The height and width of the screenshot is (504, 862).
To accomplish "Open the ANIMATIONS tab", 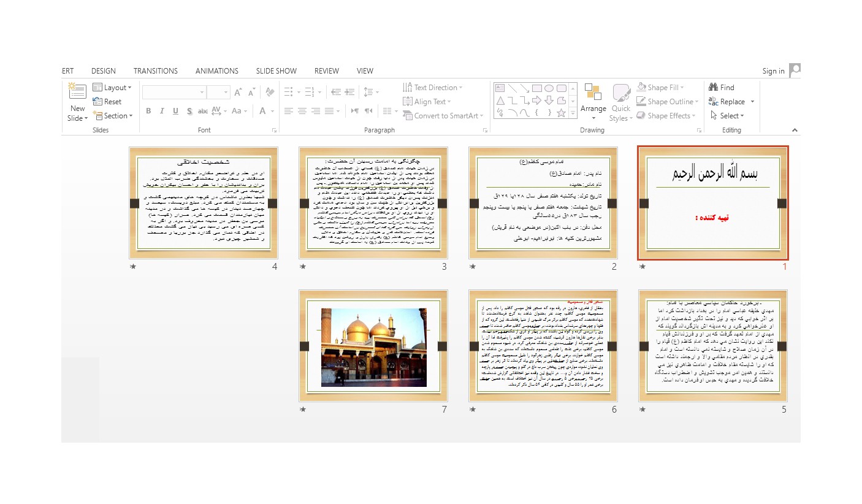I will coord(217,71).
